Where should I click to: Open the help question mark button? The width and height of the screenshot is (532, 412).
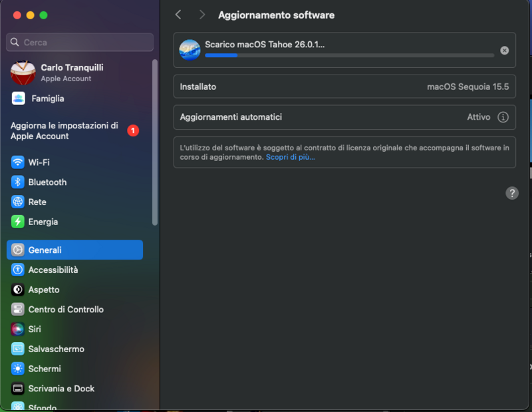pos(512,193)
